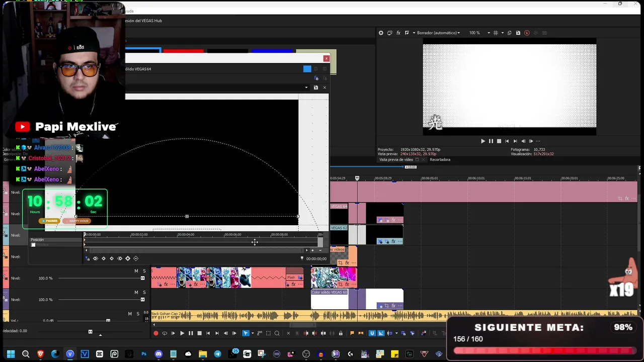Adjust track 8 level slider handle
644x362 pixels.
[x=142, y=300]
